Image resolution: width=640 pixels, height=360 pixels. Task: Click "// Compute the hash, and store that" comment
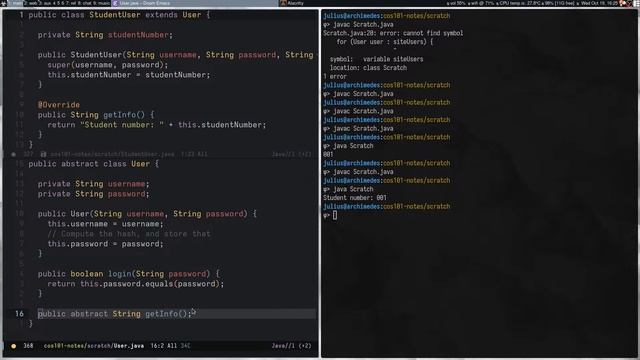coord(129,234)
